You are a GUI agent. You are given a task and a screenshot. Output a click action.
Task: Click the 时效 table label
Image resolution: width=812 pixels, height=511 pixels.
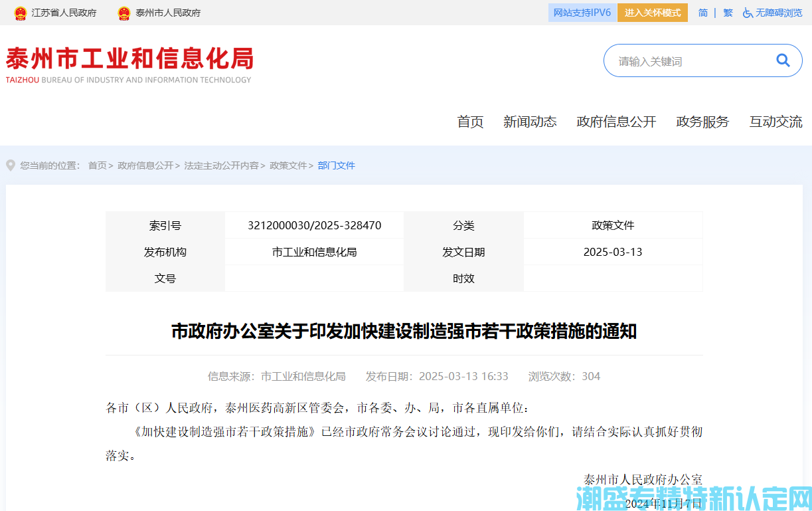point(463,278)
